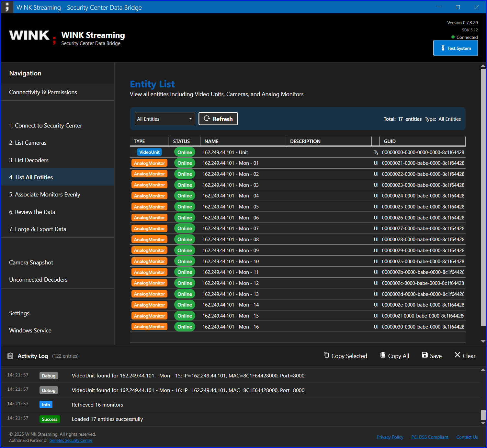Viewport: 487px width, 448px height.
Task: Select the VideoUnit row 162.249.44.101 - Unit
Action: point(298,152)
